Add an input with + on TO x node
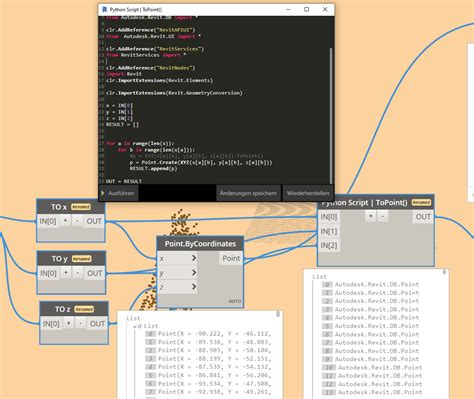Image resolution: width=474 pixels, height=399 pixels. pos(65,221)
